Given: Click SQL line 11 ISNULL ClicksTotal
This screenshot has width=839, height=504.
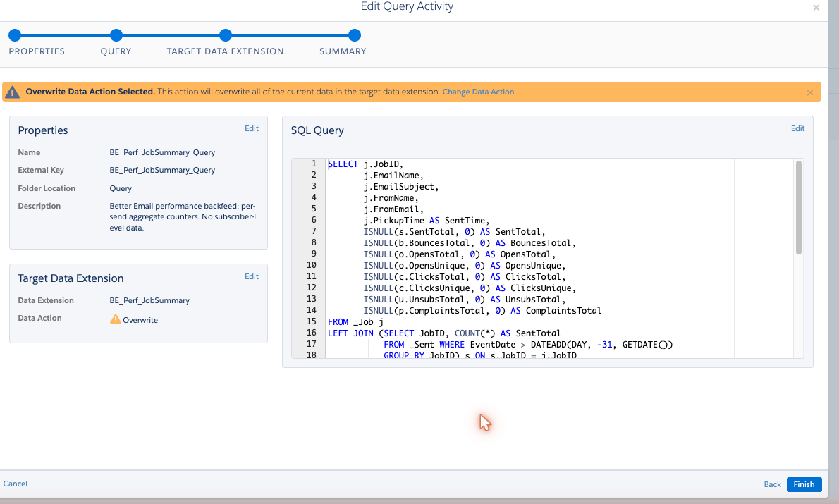Looking at the screenshot, I should 465,276.
